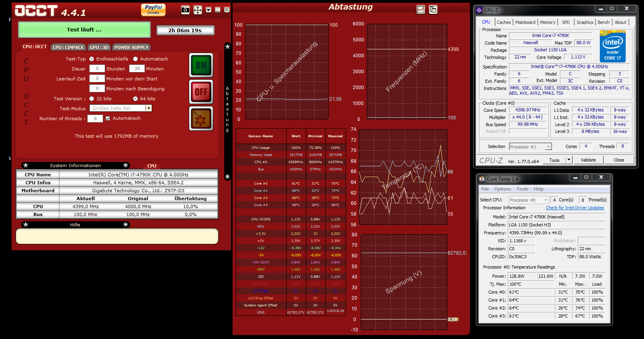Open the Memory tab in CPU-Z
644x339 pixels.
(547, 22)
